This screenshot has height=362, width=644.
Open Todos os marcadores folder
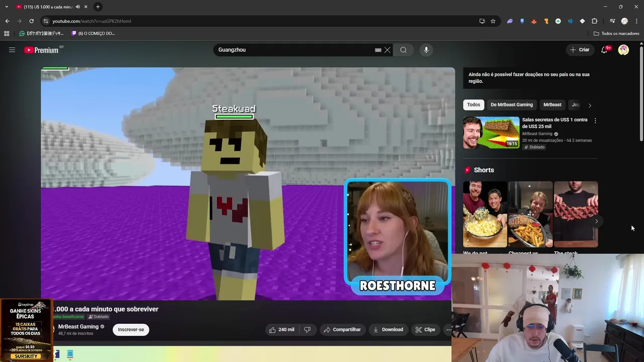616,33
